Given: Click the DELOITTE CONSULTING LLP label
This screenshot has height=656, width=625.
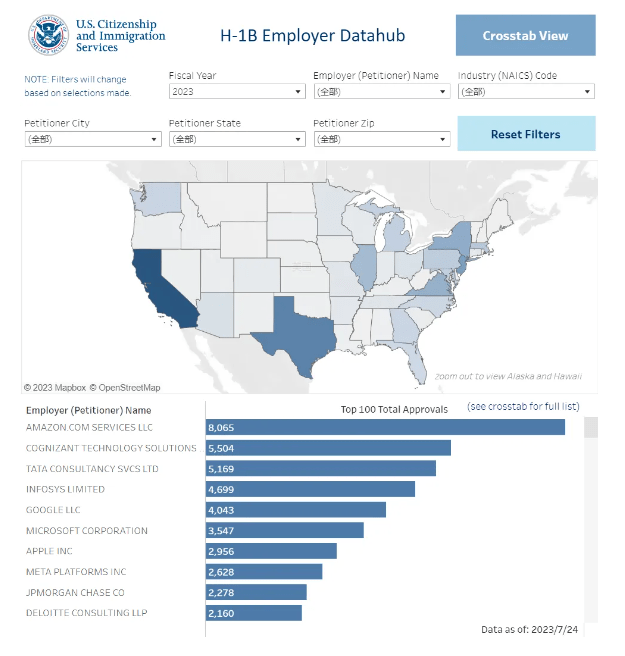Looking at the screenshot, I should [x=87, y=612].
